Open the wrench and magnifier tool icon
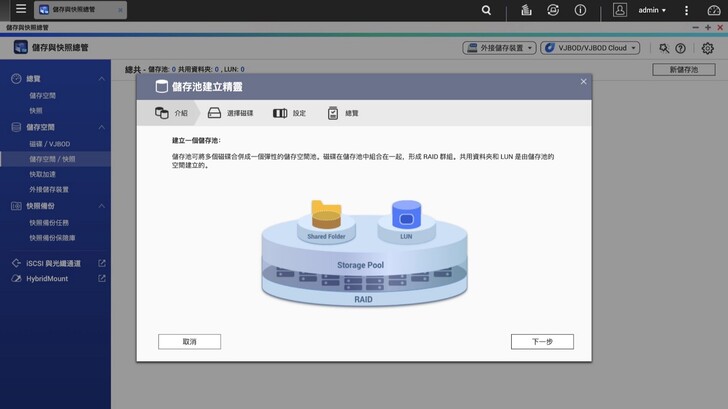The height and width of the screenshot is (409, 728). pos(664,48)
